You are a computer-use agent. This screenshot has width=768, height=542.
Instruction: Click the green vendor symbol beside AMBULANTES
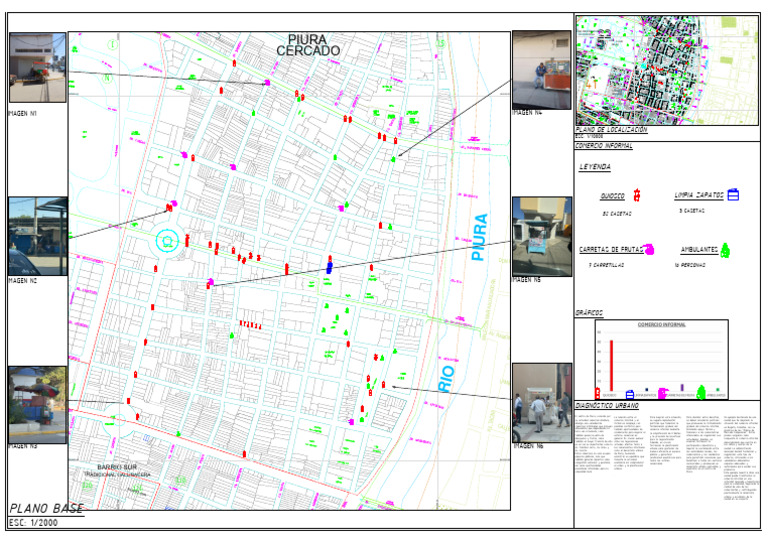[x=725, y=250]
